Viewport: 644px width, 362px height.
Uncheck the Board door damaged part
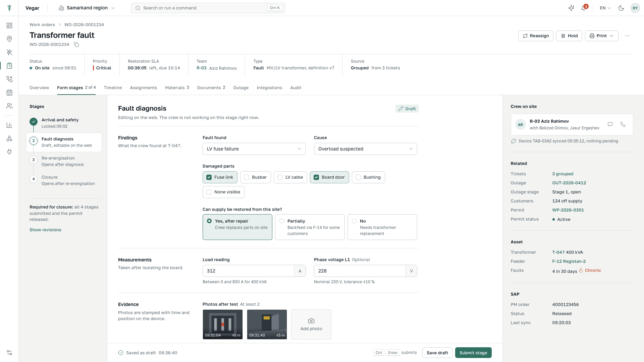pyautogui.click(x=329, y=177)
